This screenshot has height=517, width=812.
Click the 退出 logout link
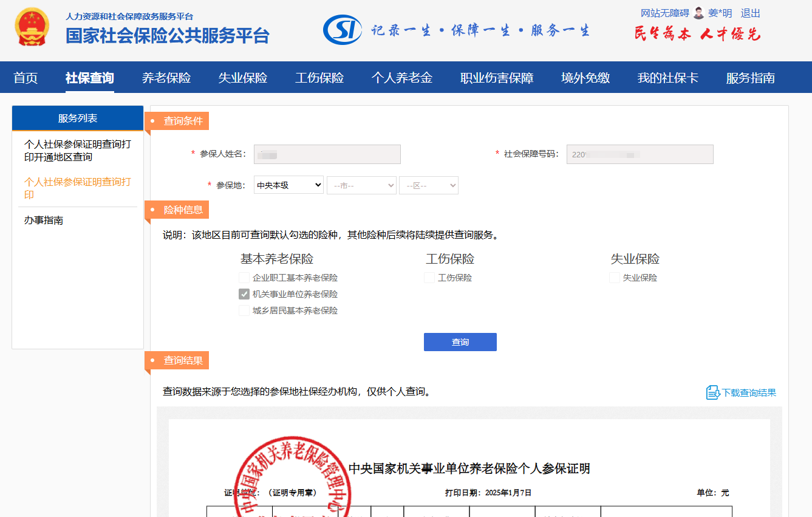click(750, 13)
